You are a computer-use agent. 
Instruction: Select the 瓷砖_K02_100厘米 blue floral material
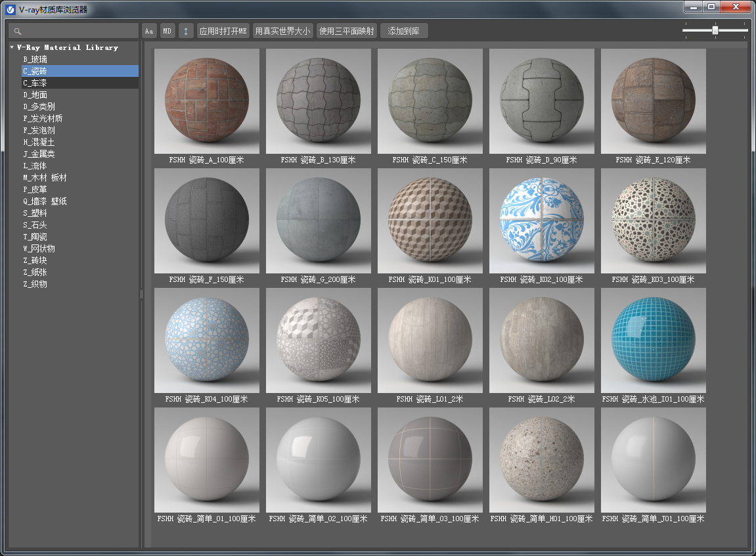point(542,221)
